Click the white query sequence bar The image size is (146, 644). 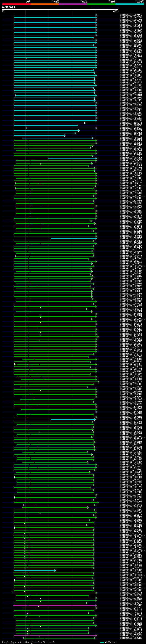point(60,10)
